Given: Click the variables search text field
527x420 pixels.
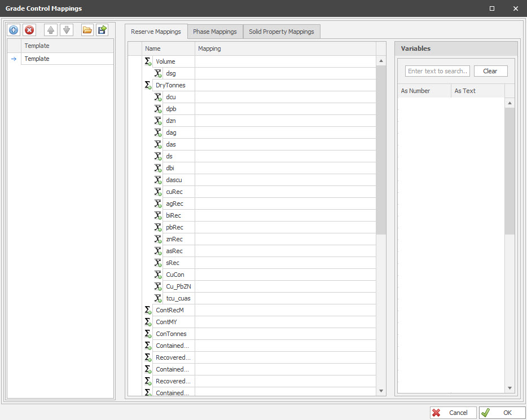Looking at the screenshot, I should point(437,71).
